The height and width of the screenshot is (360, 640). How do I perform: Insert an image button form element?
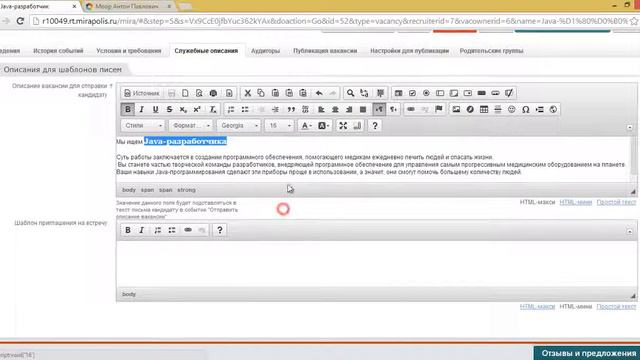point(496,93)
